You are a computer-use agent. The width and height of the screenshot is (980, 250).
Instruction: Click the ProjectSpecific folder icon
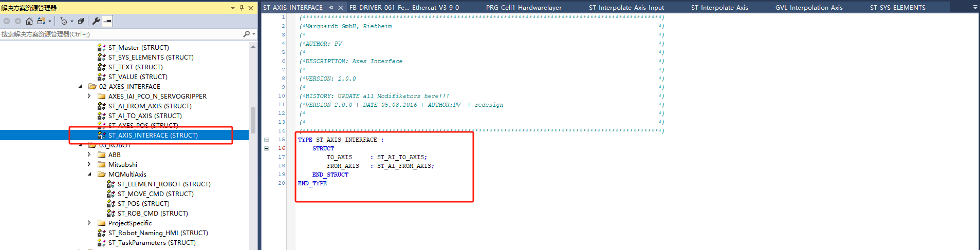[x=102, y=223]
